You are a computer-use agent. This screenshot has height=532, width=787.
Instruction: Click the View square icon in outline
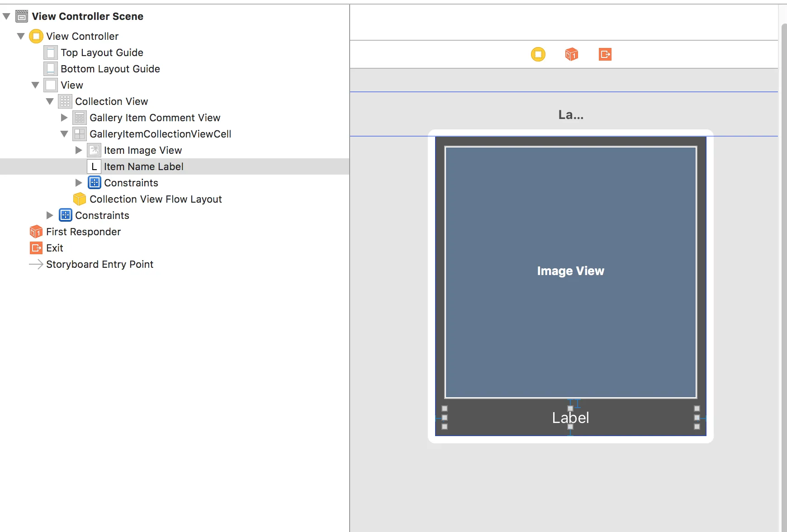click(x=51, y=85)
